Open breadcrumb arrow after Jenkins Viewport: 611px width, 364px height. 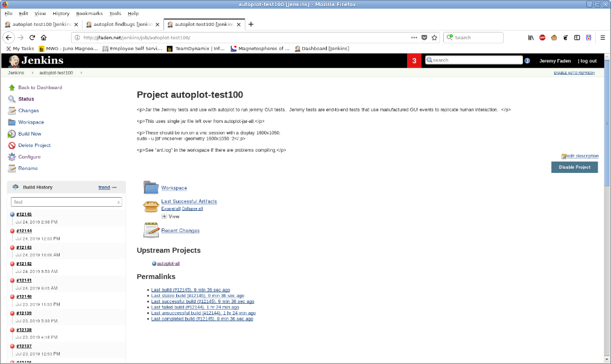[x=33, y=73]
